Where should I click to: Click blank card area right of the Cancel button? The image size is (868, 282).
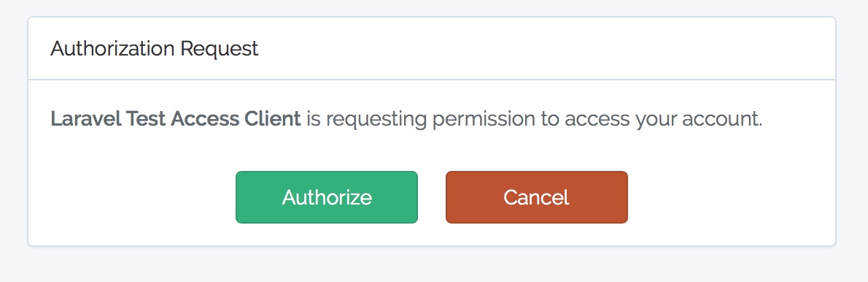coord(732,197)
